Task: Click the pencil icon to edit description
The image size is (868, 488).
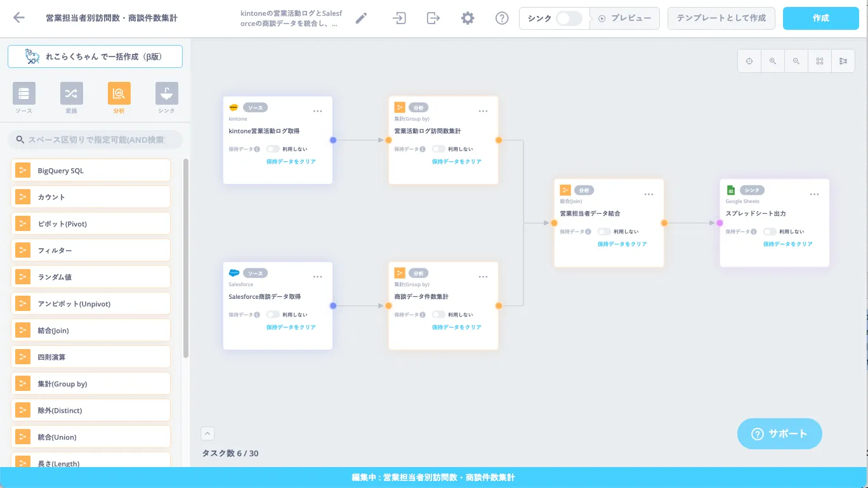Action: pos(361,18)
